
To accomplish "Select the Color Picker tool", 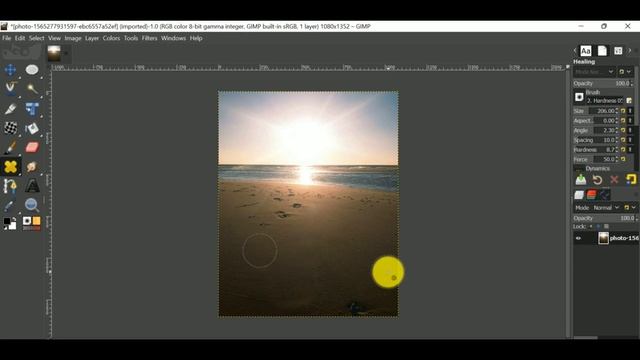I will pyautogui.click(x=10, y=205).
